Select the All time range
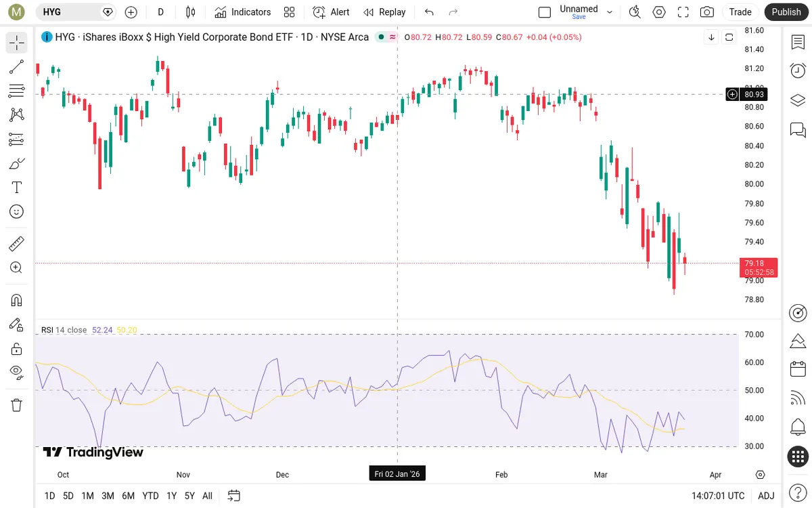 click(x=207, y=496)
